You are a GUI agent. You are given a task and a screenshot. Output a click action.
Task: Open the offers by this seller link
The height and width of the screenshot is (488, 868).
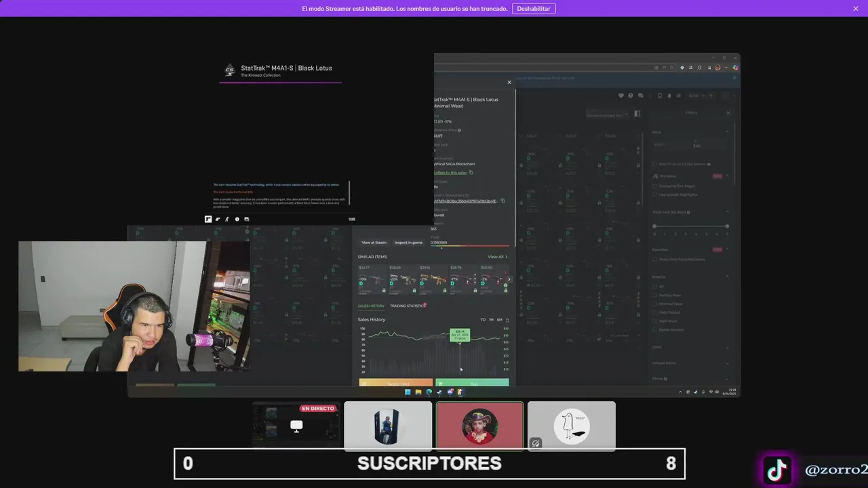450,173
